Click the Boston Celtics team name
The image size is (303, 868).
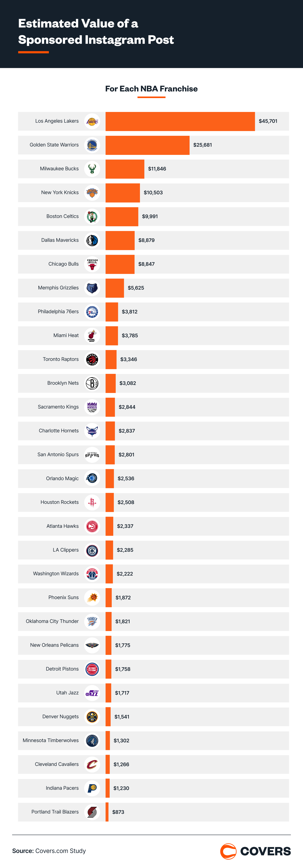(62, 216)
